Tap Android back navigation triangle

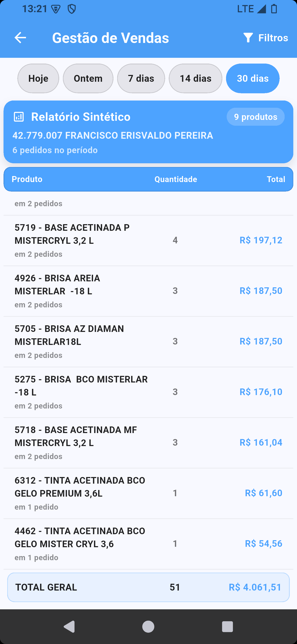pos(70,627)
